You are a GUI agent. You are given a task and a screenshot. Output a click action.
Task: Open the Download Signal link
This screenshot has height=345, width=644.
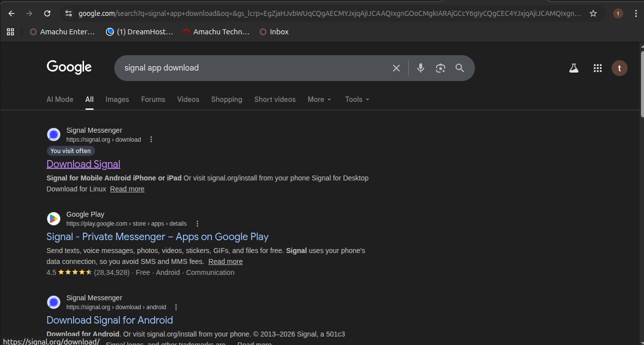pos(84,164)
